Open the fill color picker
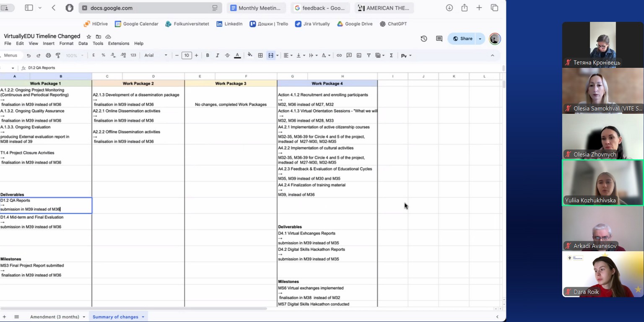 click(x=250, y=55)
